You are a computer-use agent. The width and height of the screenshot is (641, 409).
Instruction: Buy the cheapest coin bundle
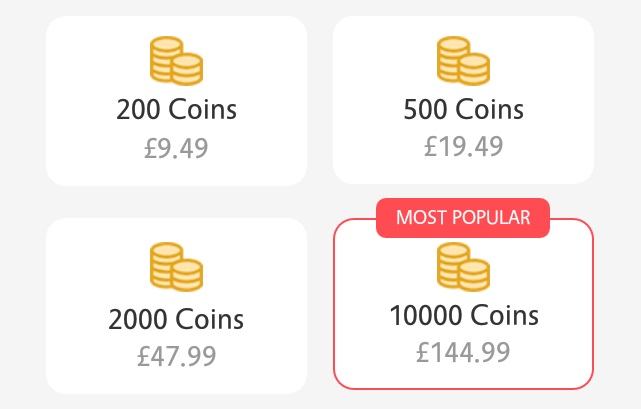pos(176,100)
